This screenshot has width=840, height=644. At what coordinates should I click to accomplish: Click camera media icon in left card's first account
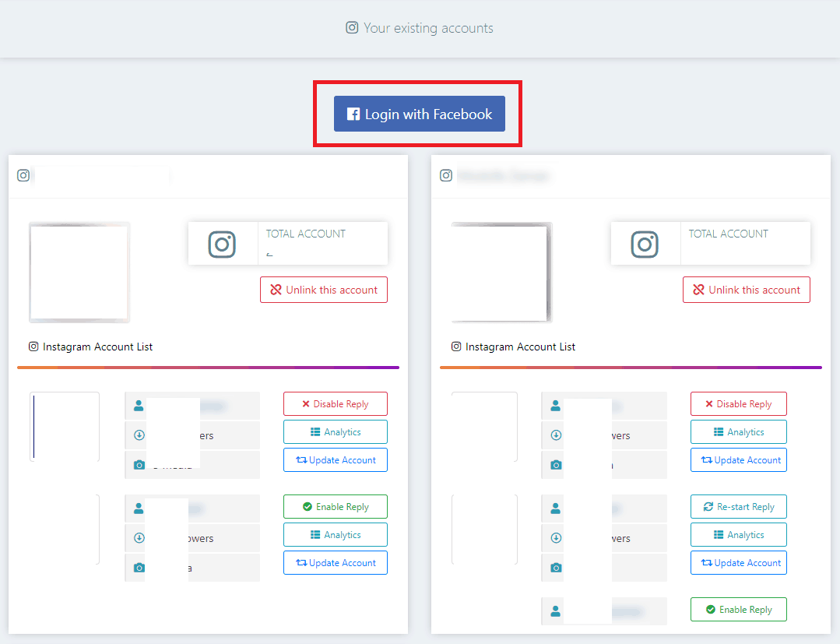[x=139, y=465]
